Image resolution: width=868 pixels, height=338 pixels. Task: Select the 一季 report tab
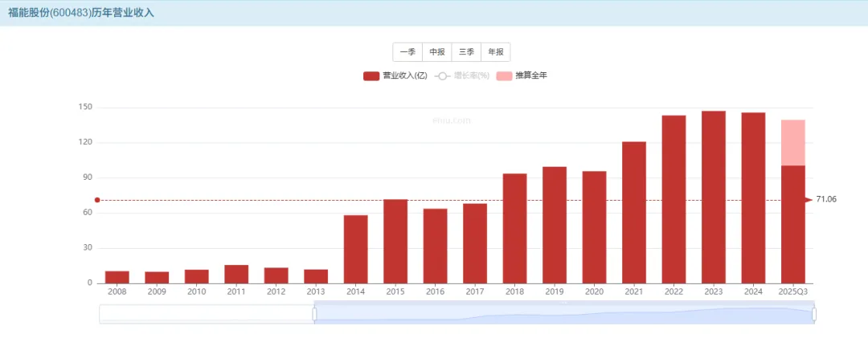coord(407,52)
